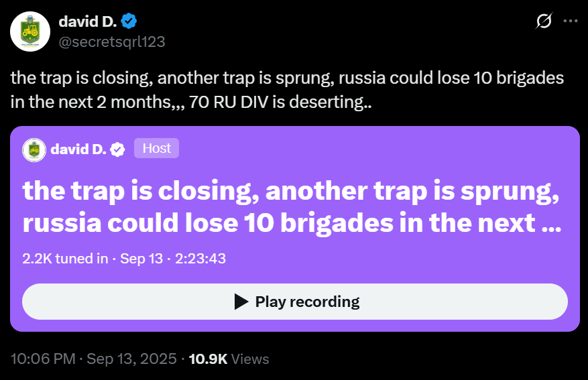Open the '10:06 PM · Sep 13, 2025' timestamp
The image size is (588, 380).
click(93, 359)
